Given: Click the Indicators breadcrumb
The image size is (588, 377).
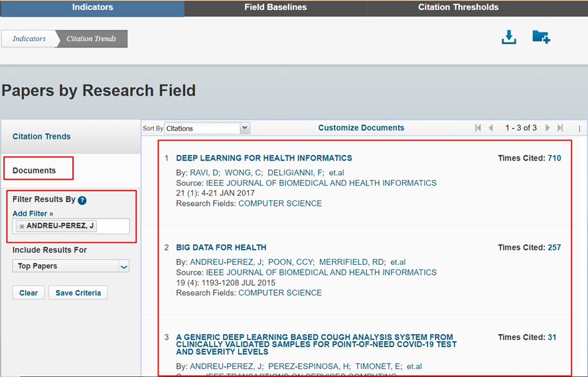Looking at the screenshot, I should click(x=29, y=38).
